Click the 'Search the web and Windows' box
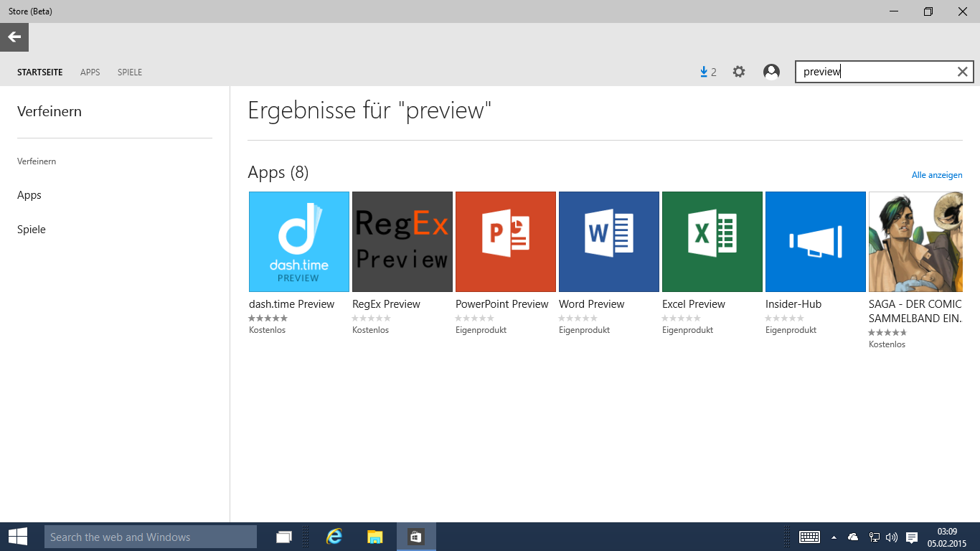This screenshot has width=980, height=551. (151, 537)
